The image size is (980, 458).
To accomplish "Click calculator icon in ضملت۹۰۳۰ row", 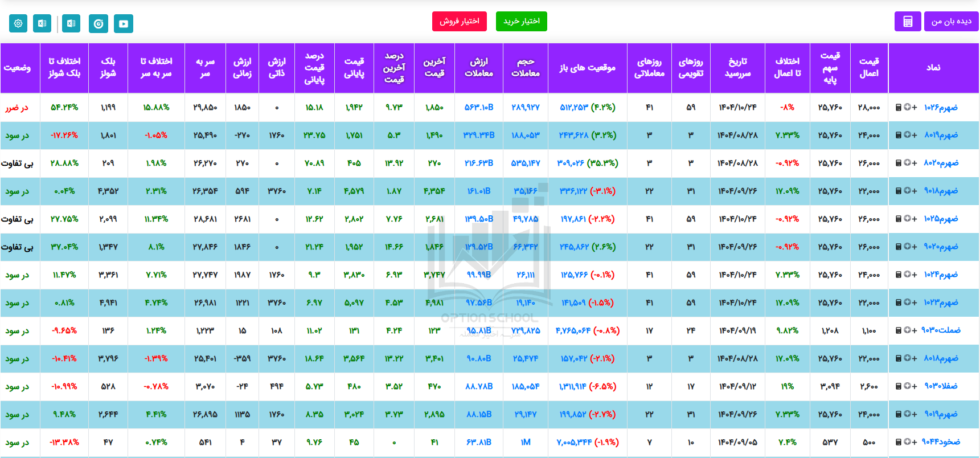I will pos(899,330).
